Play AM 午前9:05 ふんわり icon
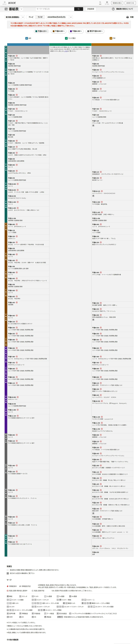 click(x=17, y=171)
